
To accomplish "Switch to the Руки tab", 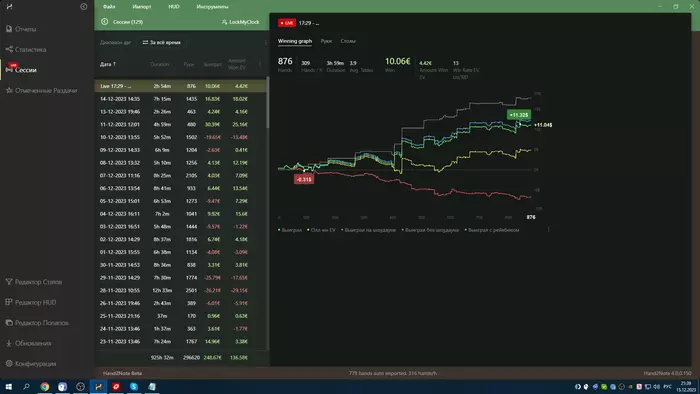I will [x=326, y=41].
